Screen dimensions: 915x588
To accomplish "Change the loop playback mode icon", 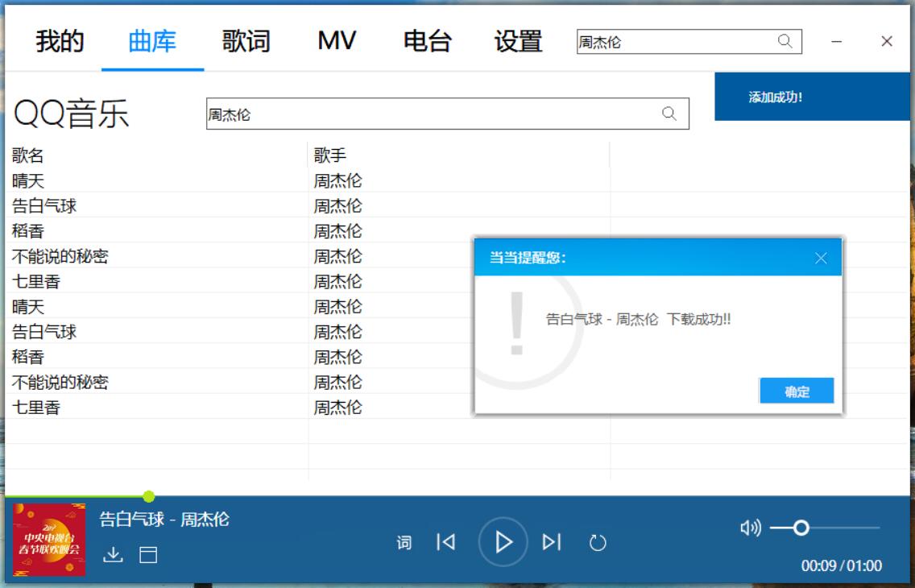I will point(598,543).
